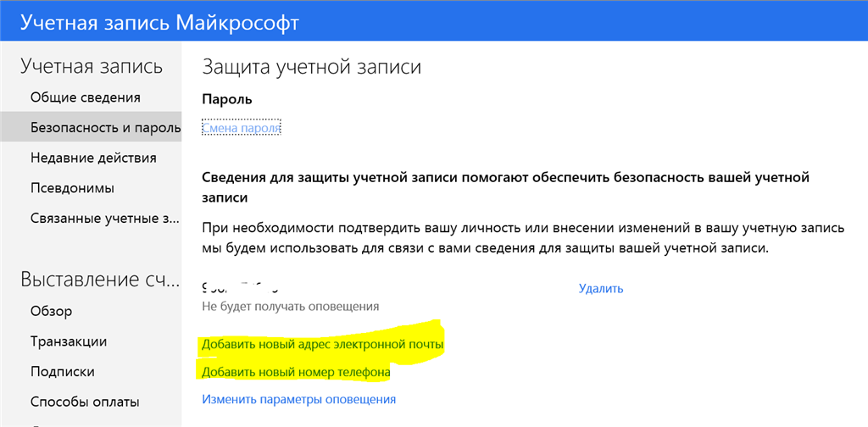Open Недавние действия page
The width and height of the screenshot is (868, 427).
(93, 158)
